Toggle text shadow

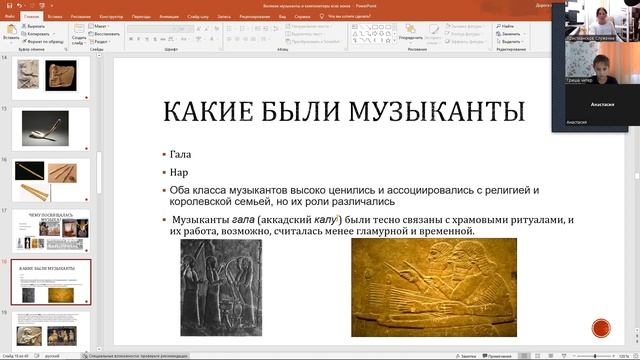pyautogui.click(x=155, y=39)
